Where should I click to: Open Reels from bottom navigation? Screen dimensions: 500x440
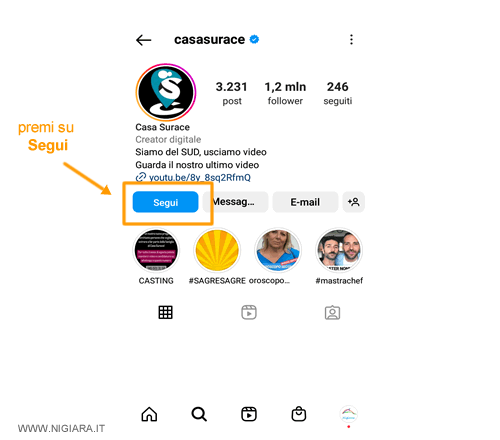pyautogui.click(x=249, y=414)
